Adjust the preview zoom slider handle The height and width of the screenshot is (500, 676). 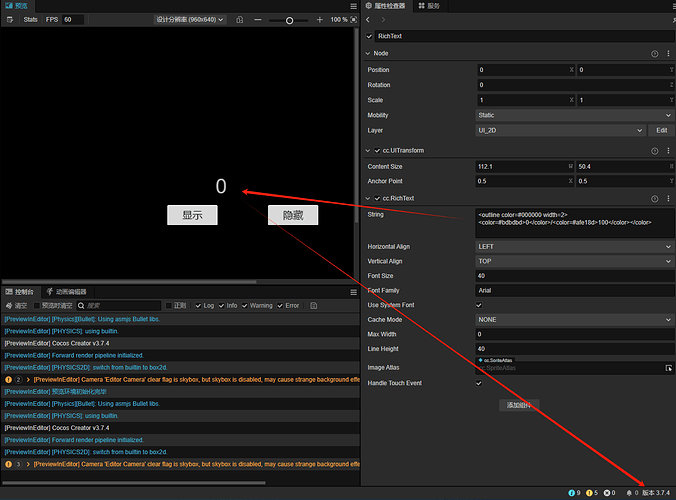(289, 20)
